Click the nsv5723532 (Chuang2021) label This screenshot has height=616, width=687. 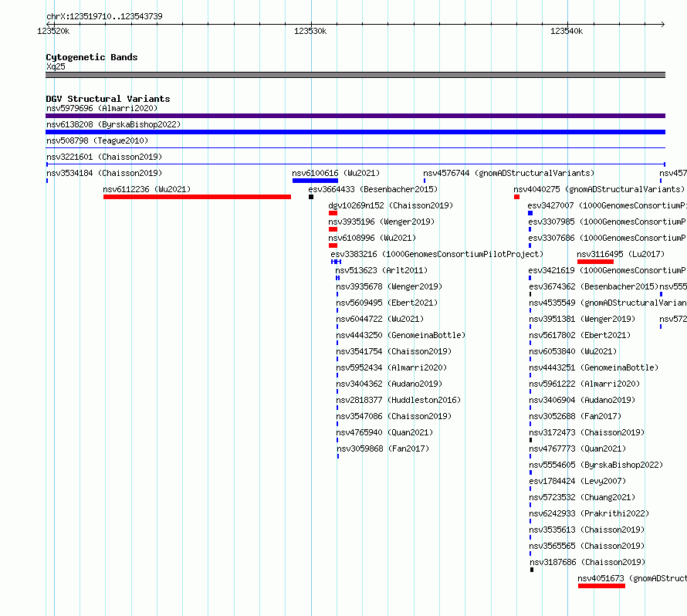coord(582,497)
